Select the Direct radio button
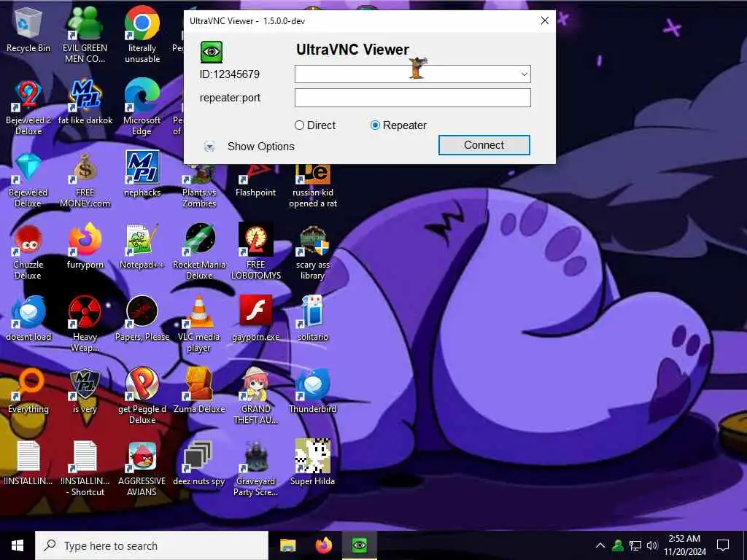The width and height of the screenshot is (747, 560). click(x=299, y=125)
